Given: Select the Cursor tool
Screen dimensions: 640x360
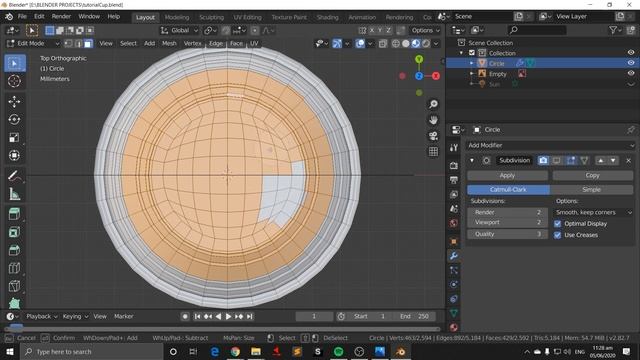Looking at the screenshot, I should point(15,81).
